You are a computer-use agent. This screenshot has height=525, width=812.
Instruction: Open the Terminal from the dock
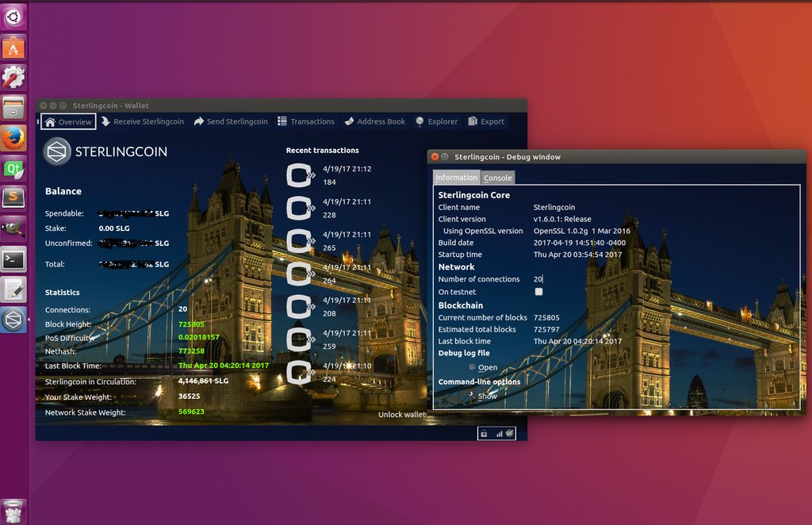pos(13,259)
